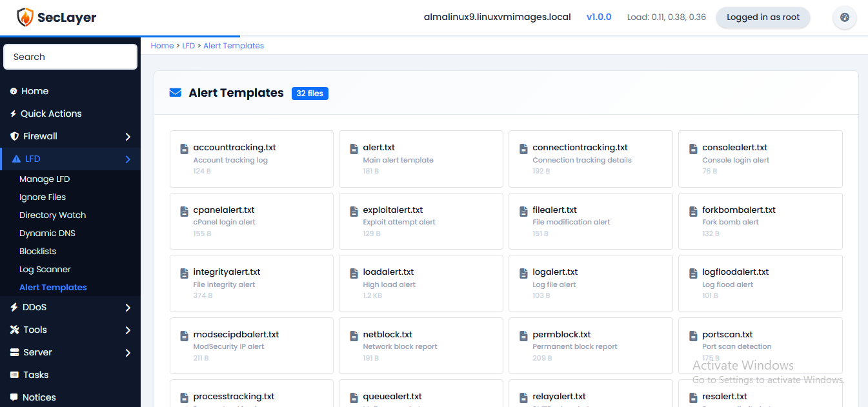Screen dimensions: 868x407
Task: Open Blocklists submenu item
Action: click(37, 252)
